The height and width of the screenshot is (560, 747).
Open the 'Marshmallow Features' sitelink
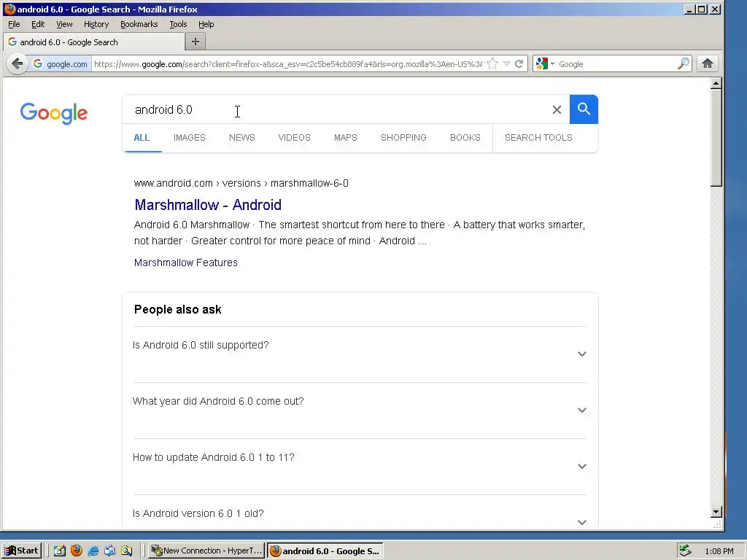tap(186, 262)
